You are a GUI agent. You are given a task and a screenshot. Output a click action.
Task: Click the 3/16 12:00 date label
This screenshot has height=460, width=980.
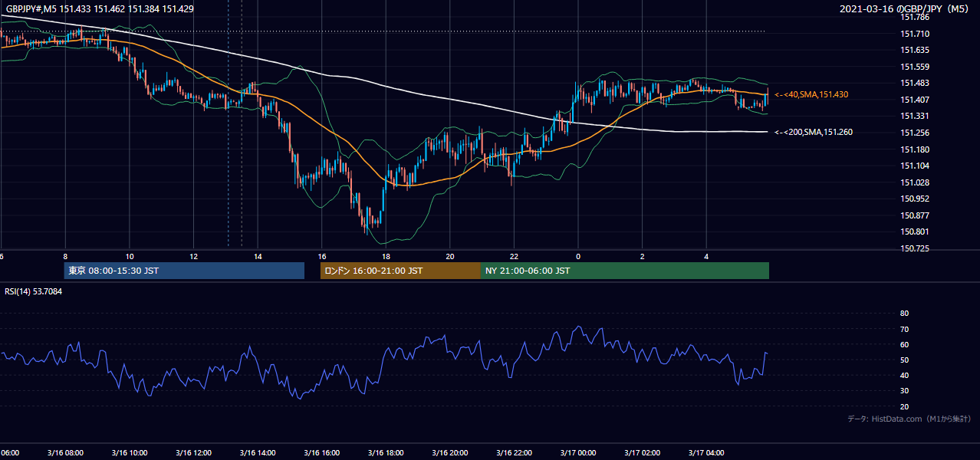coord(192,452)
